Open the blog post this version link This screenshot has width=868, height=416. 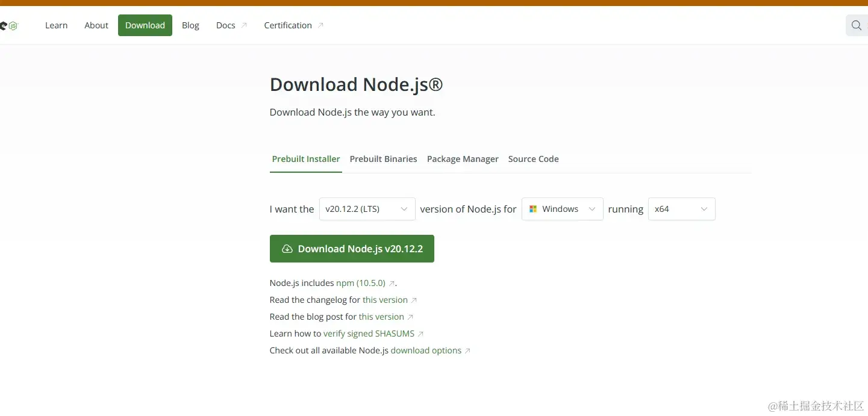(381, 317)
